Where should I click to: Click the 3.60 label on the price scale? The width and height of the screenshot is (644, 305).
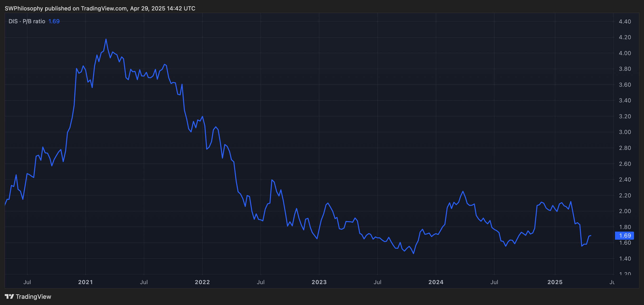point(625,85)
